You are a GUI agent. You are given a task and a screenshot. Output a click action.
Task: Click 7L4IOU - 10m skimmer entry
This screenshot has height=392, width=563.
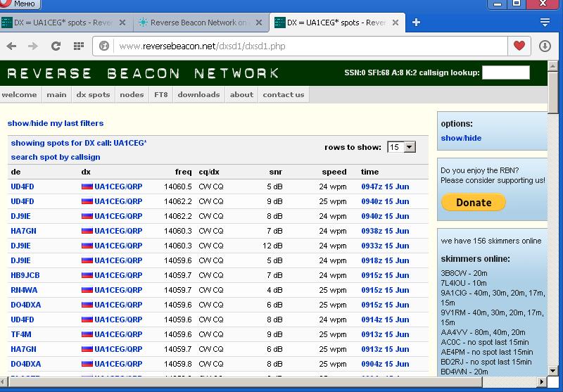tap(464, 283)
